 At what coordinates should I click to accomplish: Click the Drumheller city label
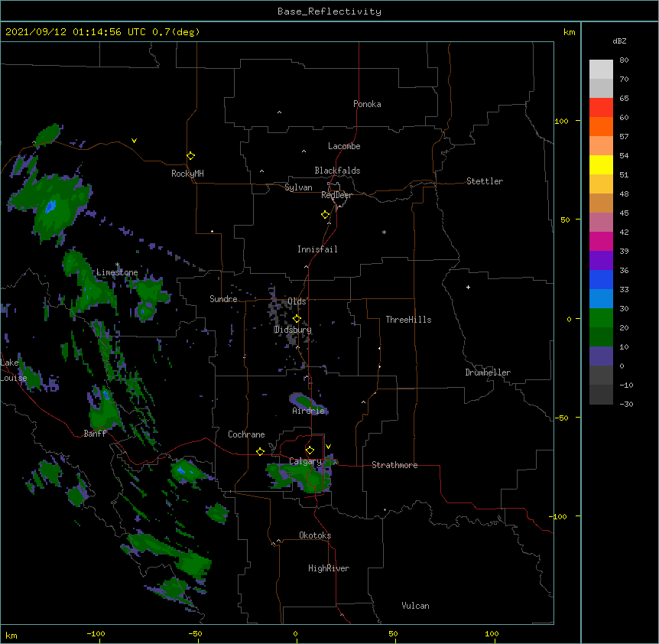coord(488,372)
